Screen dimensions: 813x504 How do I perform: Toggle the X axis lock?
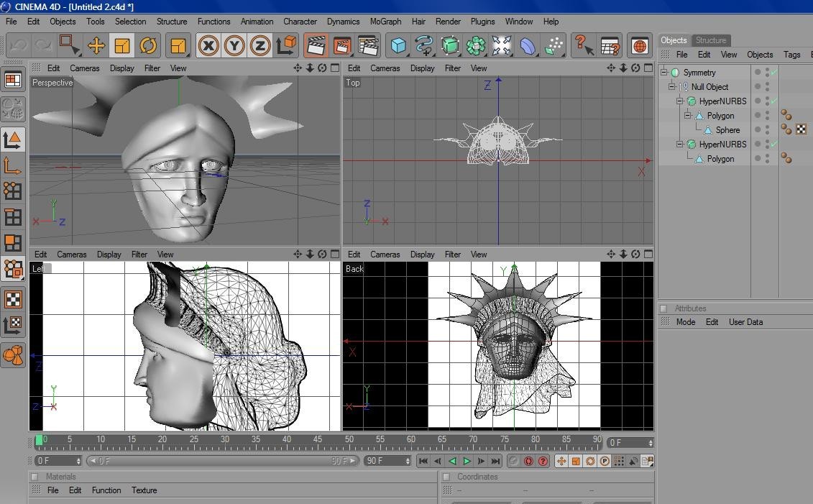pyautogui.click(x=208, y=45)
